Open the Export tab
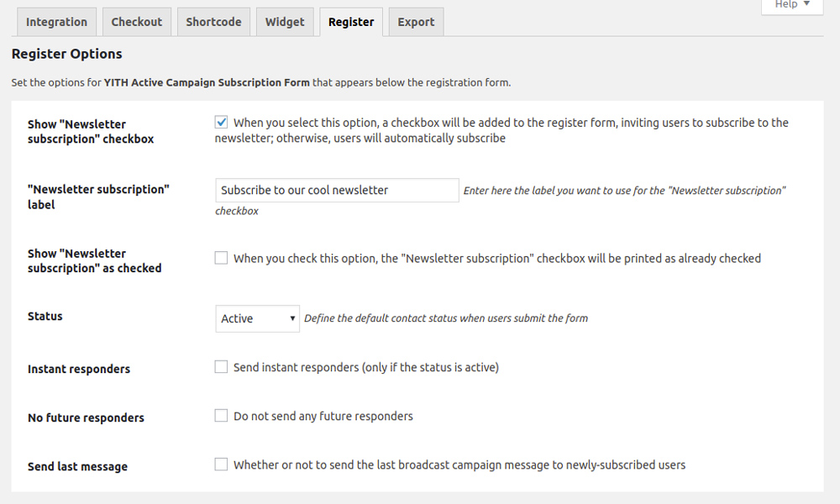840x504 pixels. [416, 22]
